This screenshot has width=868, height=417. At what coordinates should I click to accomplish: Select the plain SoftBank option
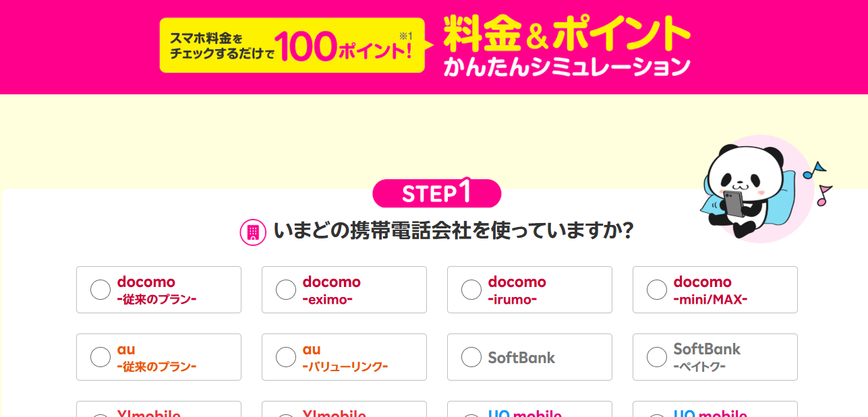(x=471, y=357)
